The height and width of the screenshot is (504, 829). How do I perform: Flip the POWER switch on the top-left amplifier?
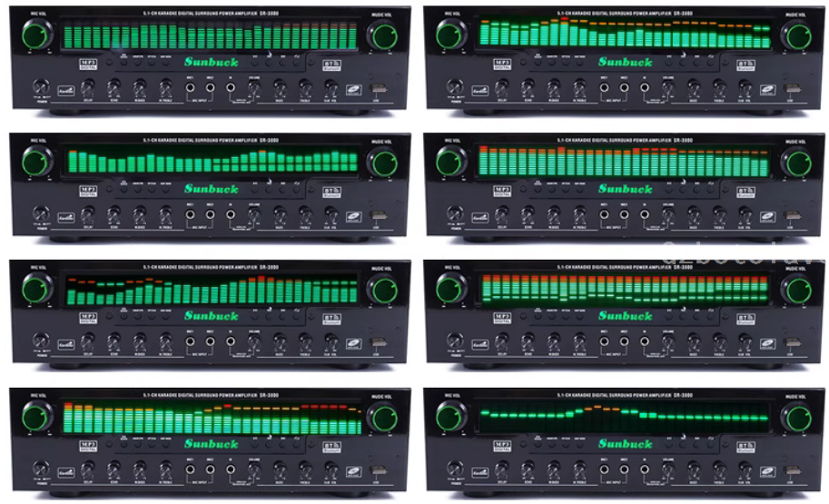[41, 86]
